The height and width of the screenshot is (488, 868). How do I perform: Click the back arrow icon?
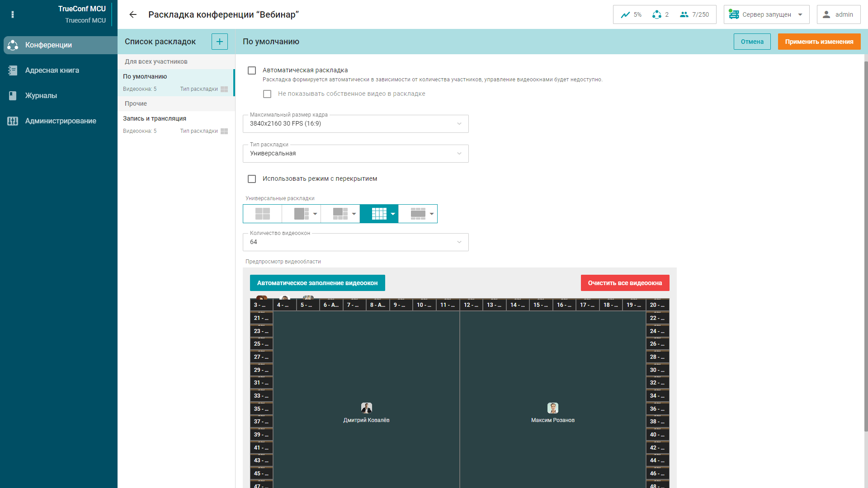coord(132,14)
